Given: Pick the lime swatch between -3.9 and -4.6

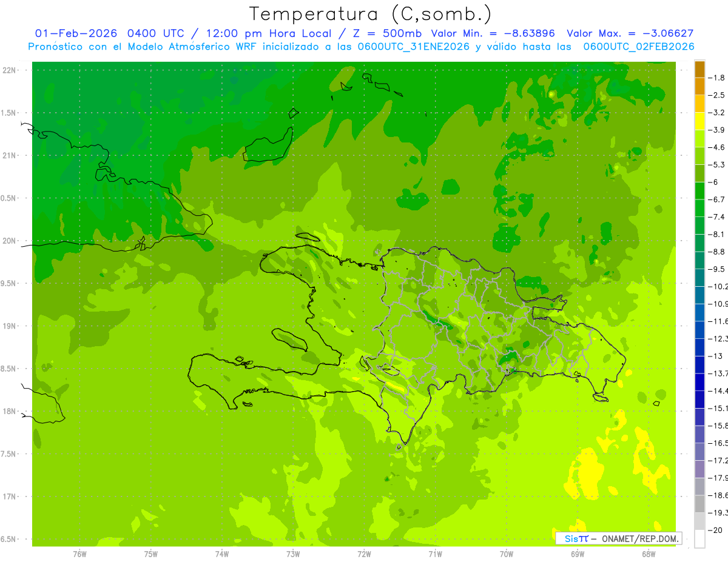Looking at the screenshot, I should (x=699, y=139).
